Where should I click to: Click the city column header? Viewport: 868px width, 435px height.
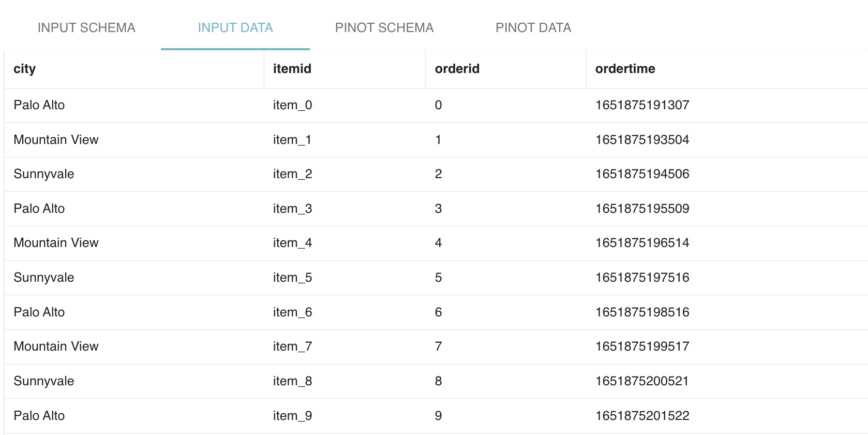134,69
